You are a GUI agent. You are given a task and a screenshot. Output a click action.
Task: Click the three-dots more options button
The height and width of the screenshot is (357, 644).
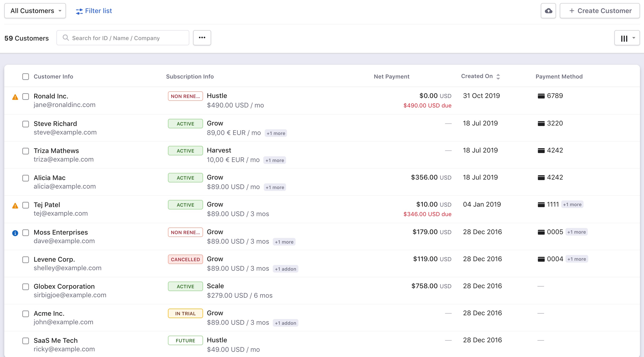202,38
